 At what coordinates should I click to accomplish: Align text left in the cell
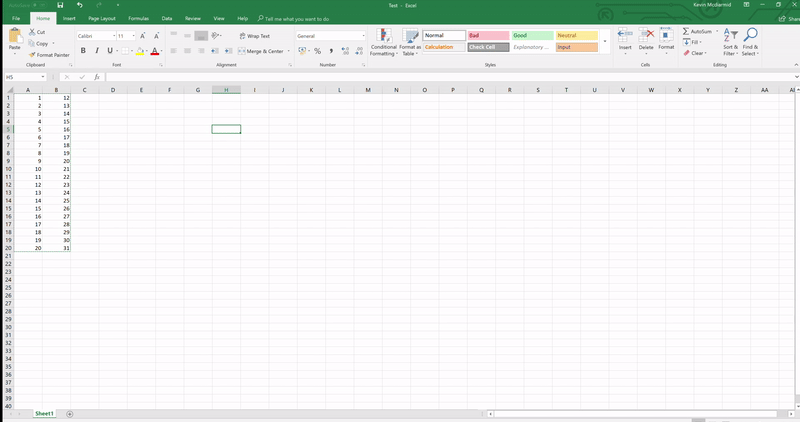point(173,51)
